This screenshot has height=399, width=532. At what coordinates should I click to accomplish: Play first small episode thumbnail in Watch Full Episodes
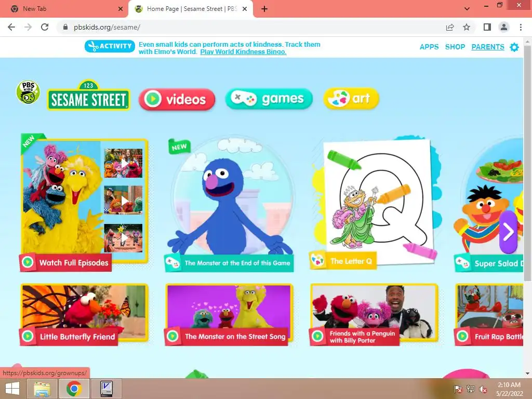pyautogui.click(x=123, y=163)
